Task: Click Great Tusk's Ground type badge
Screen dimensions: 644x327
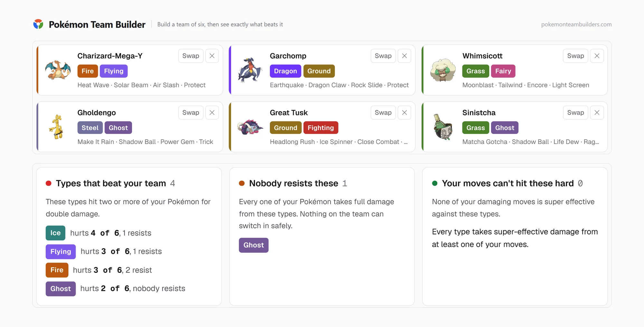Action: 286,128
